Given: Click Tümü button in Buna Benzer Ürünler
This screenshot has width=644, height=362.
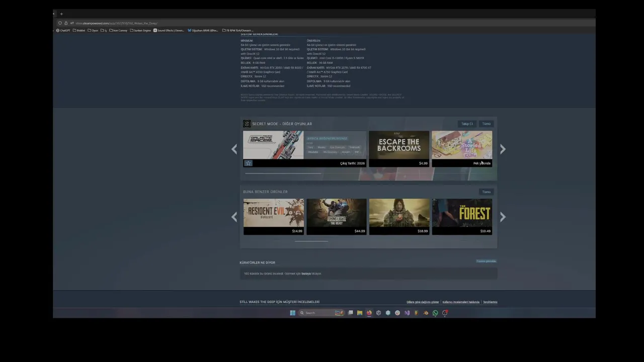Looking at the screenshot, I should 486,192.
